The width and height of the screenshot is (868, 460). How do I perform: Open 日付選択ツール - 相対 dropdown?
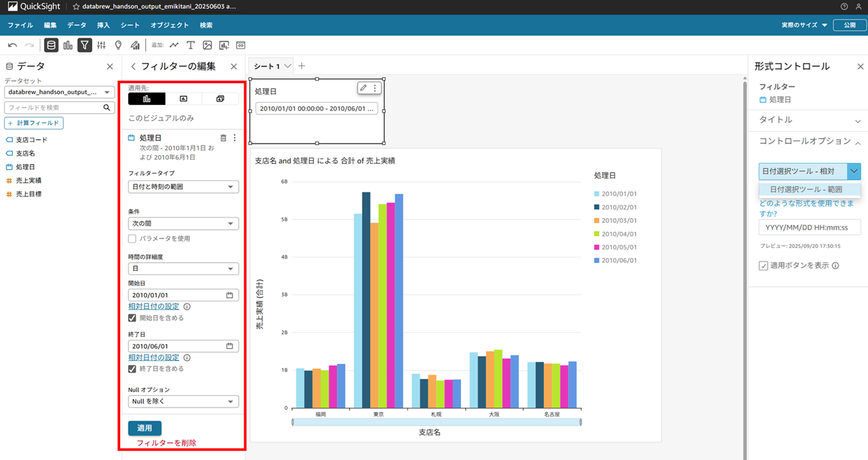coord(810,171)
